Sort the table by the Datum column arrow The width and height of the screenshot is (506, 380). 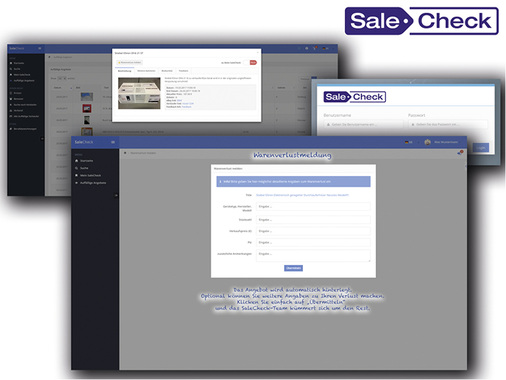pyautogui.click(x=71, y=88)
